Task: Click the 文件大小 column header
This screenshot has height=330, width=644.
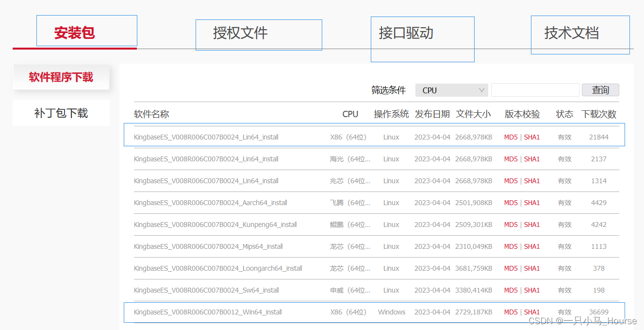Action: [474, 114]
